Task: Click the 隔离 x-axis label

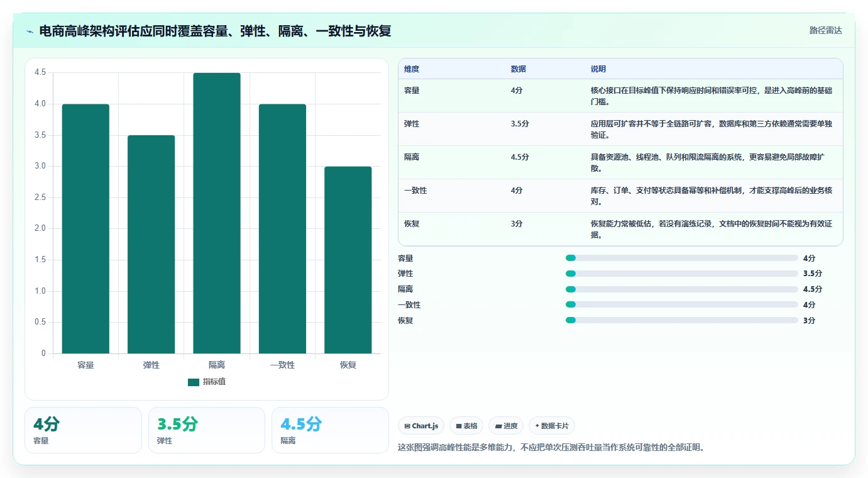Action: (x=217, y=365)
